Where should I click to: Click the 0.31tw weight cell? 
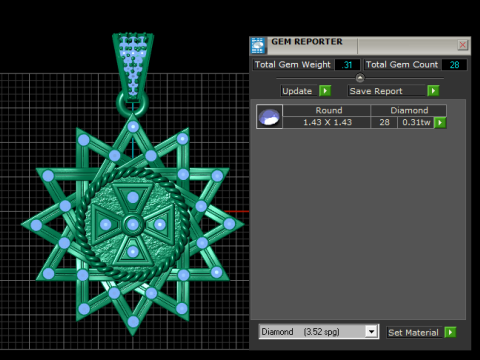[416, 122]
